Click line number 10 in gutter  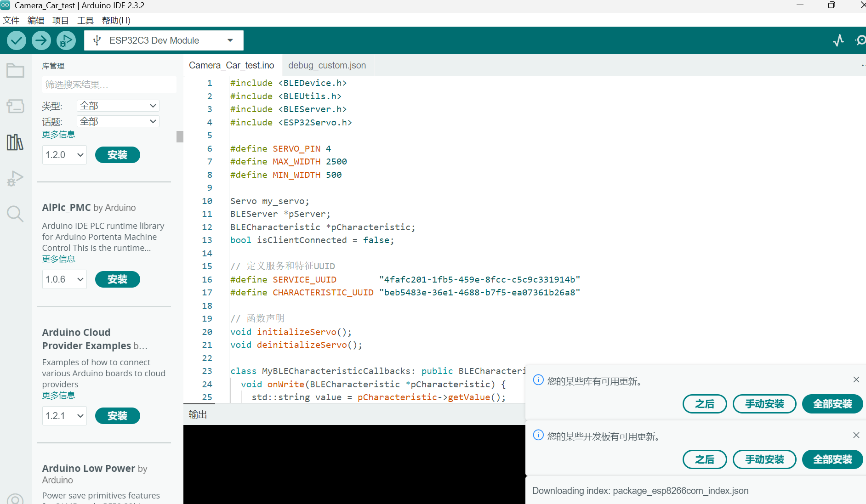coord(207,201)
